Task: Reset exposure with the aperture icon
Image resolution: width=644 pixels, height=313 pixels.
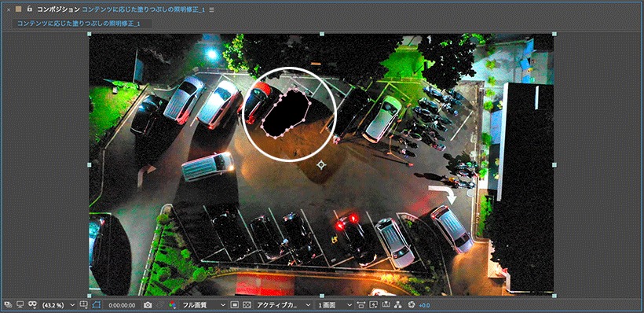Action: 412,305
